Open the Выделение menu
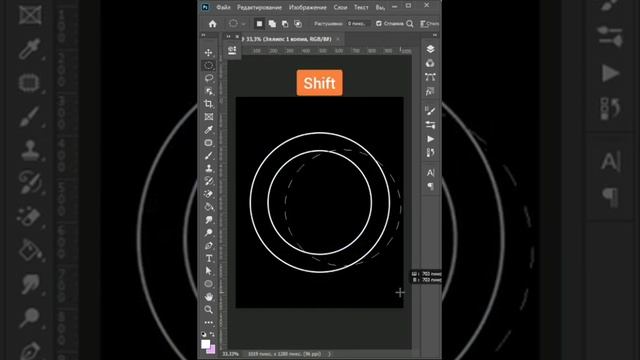Image resolution: width=640 pixels, height=360 pixels. [x=380, y=7]
